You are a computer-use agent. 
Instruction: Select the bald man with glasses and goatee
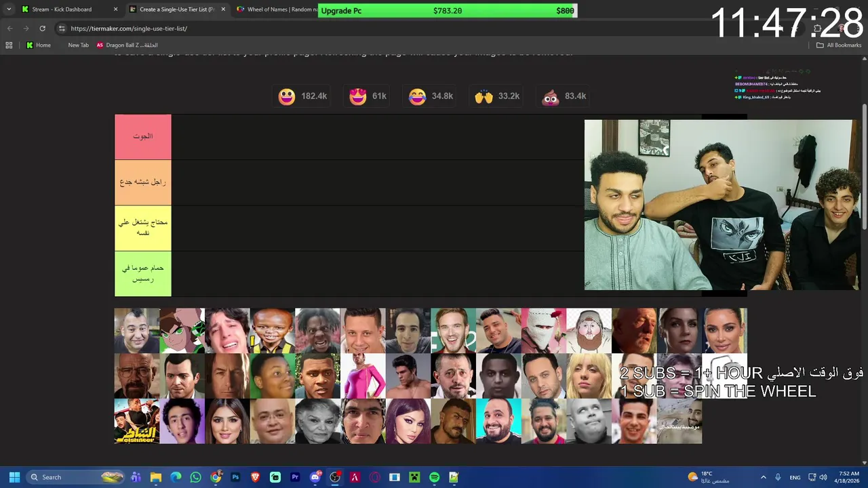137,376
